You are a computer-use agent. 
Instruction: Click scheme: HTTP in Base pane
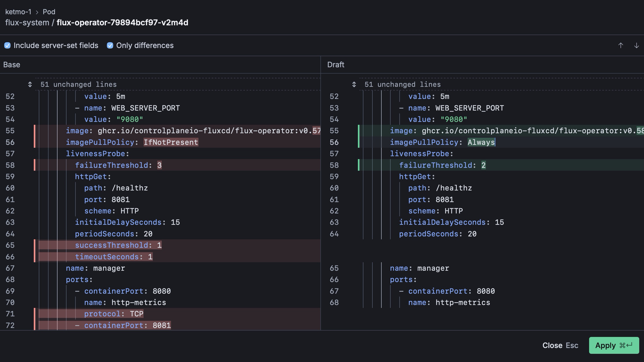coord(111,211)
